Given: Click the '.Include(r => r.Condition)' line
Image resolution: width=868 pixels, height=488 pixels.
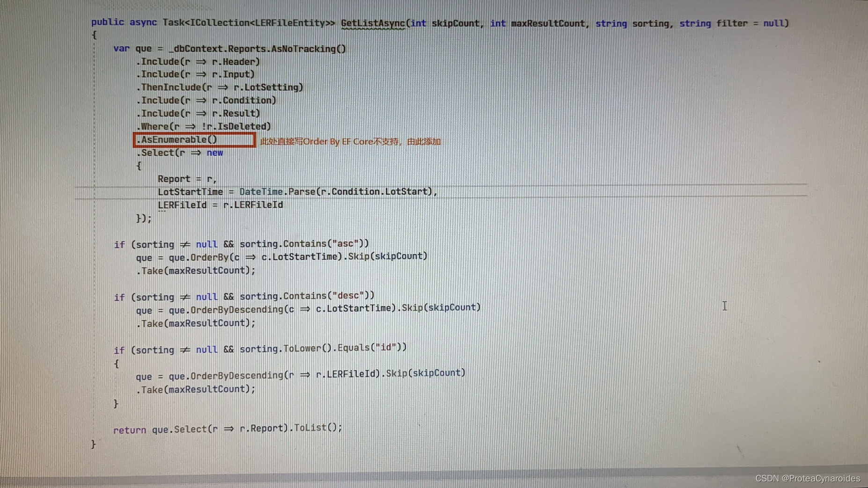Looking at the screenshot, I should pos(206,100).
